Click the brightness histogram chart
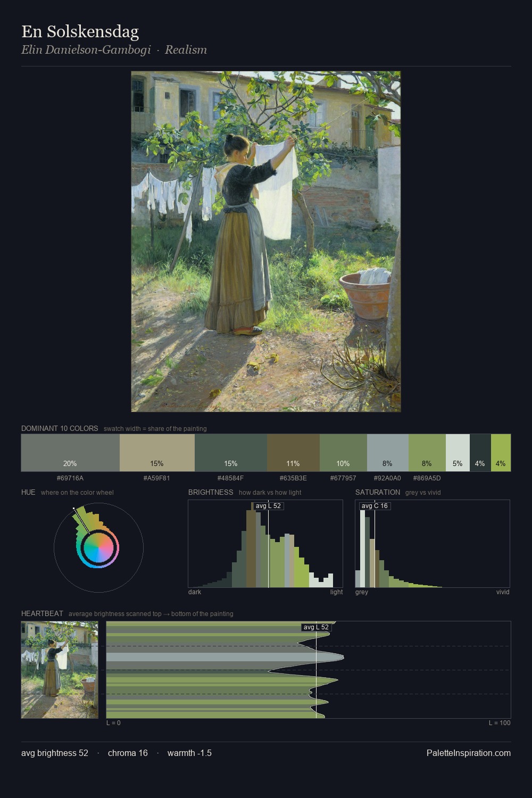 (265, 544)
